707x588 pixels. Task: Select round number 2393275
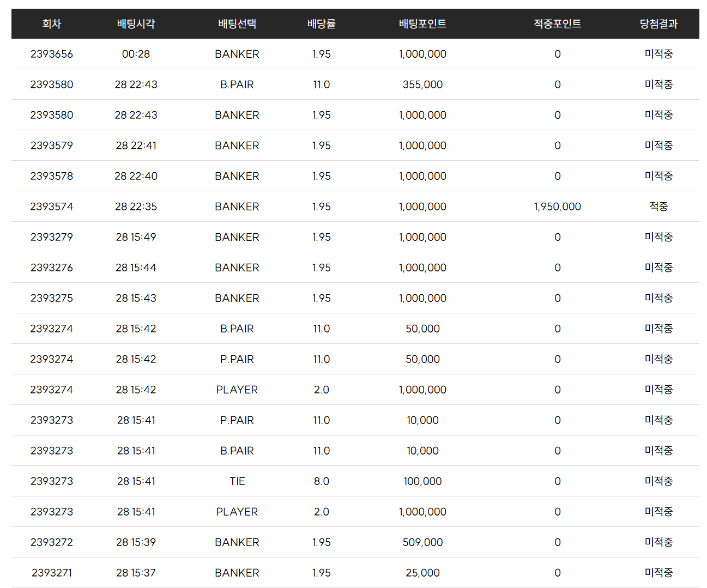coord(52,298)
